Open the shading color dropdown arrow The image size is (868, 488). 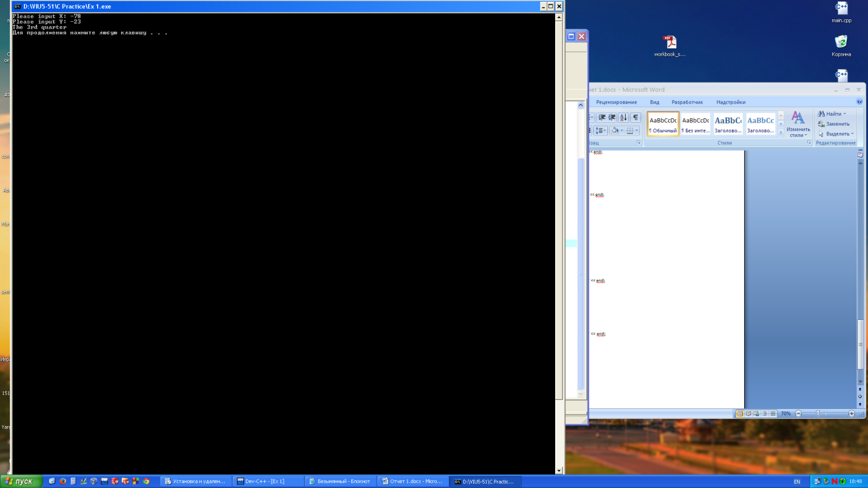point(622,130)
